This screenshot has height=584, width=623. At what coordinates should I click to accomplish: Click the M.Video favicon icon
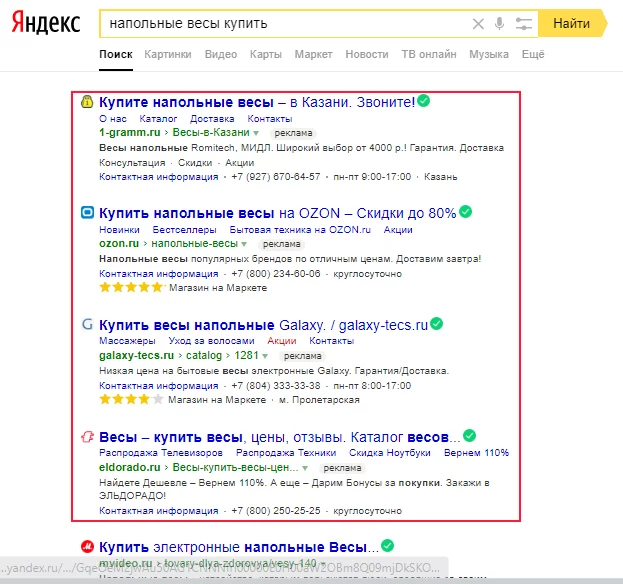(87, 547)
